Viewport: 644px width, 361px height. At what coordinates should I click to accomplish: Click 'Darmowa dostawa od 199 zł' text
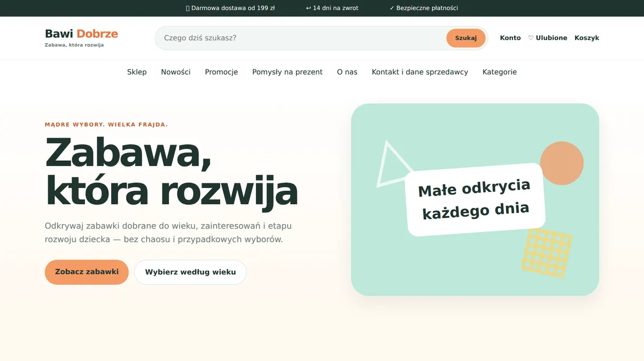pos(230,8)
